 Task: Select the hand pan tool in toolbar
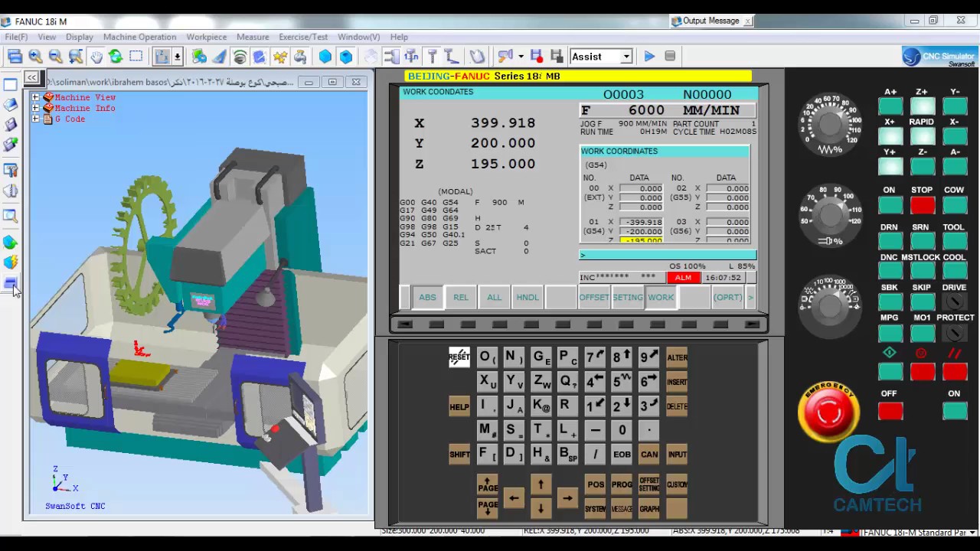tap(96, 57)
